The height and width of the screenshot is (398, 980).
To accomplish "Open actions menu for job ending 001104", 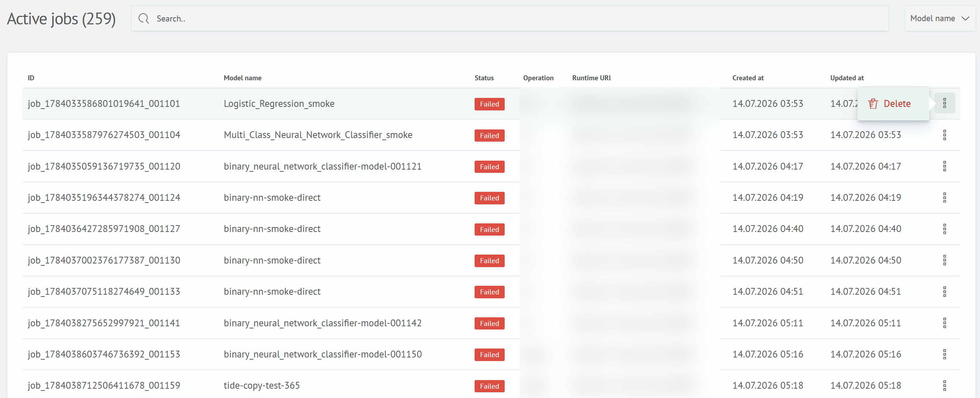I will [x=944, y=135].
